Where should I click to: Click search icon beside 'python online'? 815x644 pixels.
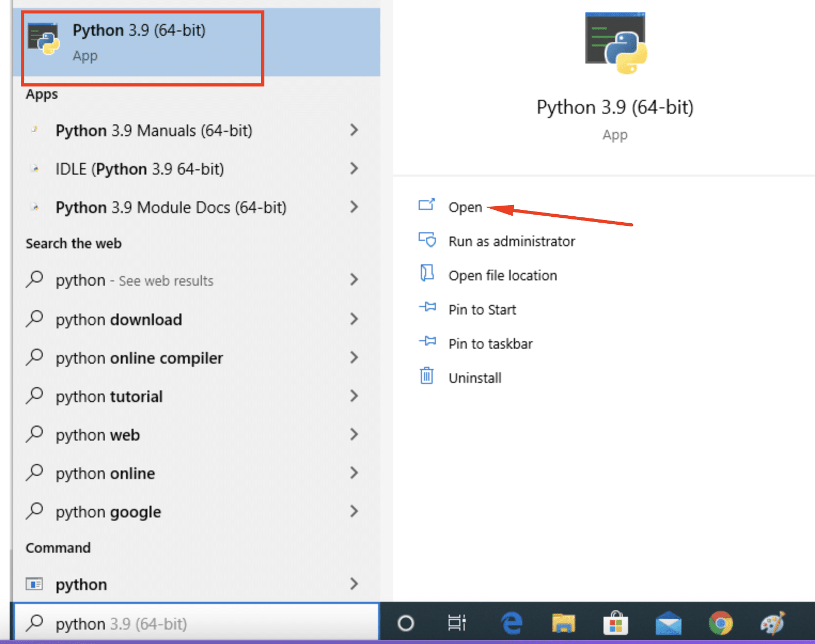click(34, 472)
